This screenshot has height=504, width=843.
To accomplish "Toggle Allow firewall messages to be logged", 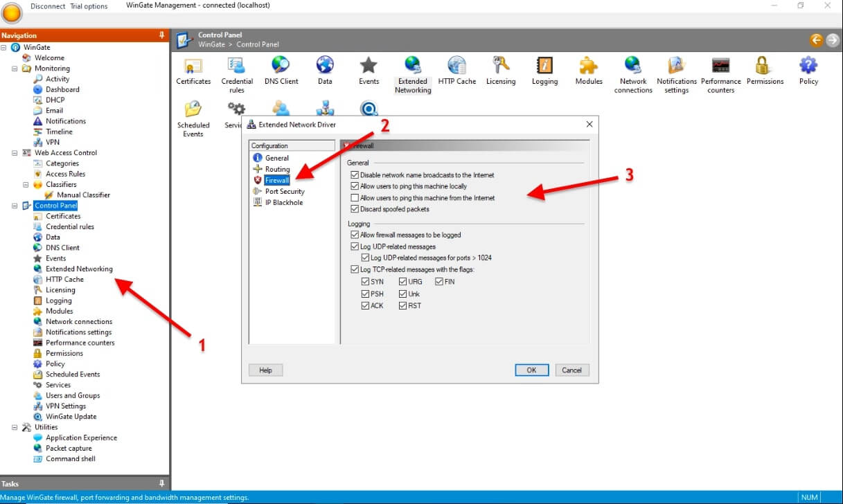I will pos(355,235).
